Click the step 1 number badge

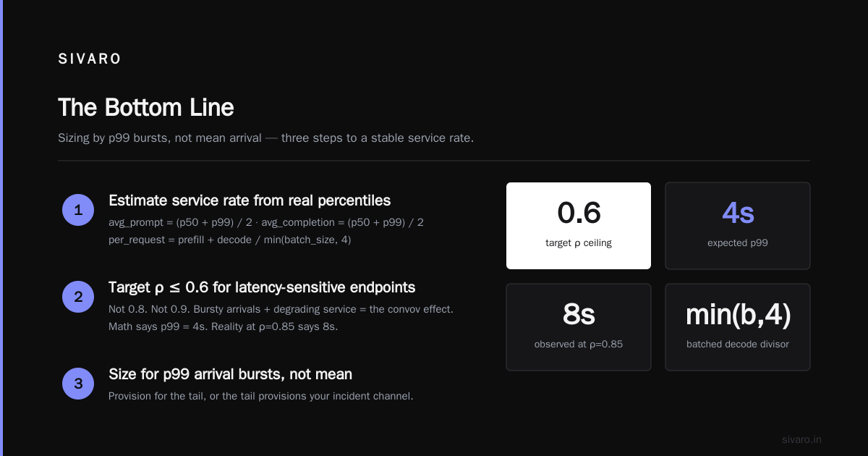click(78, 210)
